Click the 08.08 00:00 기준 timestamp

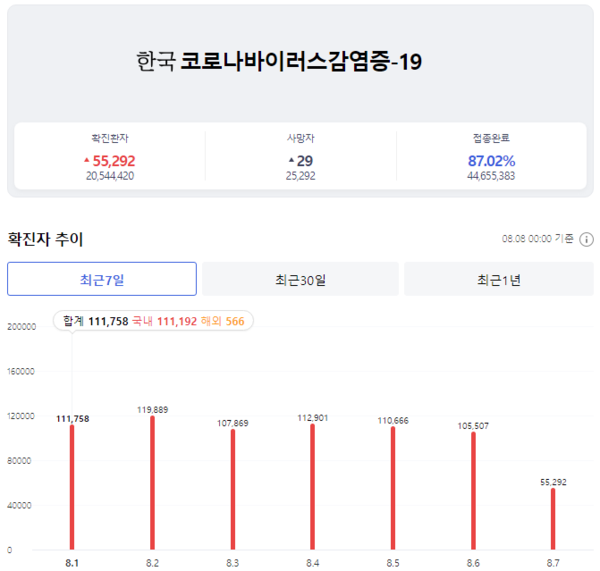pos(538,239)
